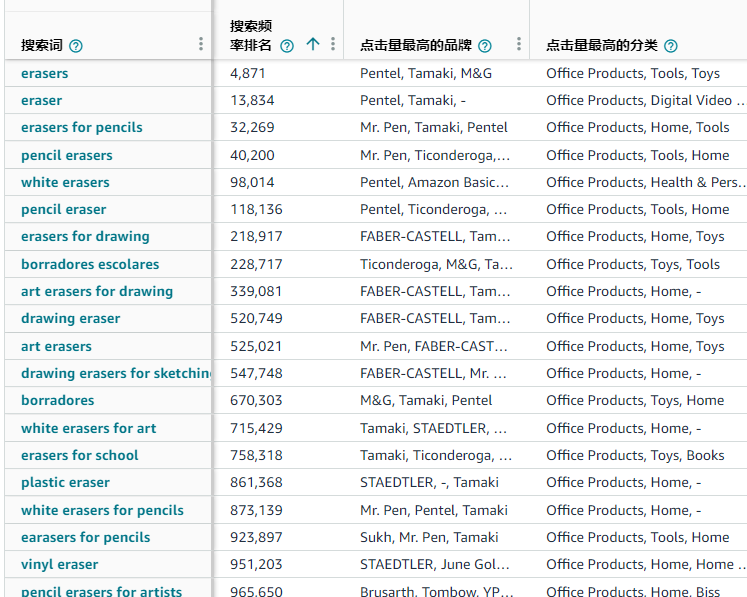Image resolution: width=747 pixels, height=597 pixels.
Task: Click category cell 'Office Products, Home, Tools'
Action: [637, 127]
